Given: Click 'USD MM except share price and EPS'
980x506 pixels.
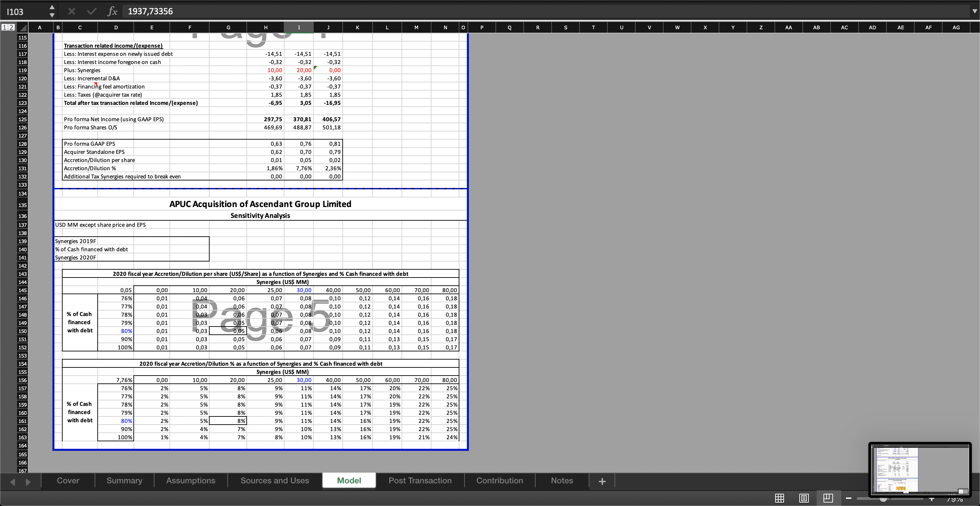Looking at the screenshot, I should click(x=100, y=225).
